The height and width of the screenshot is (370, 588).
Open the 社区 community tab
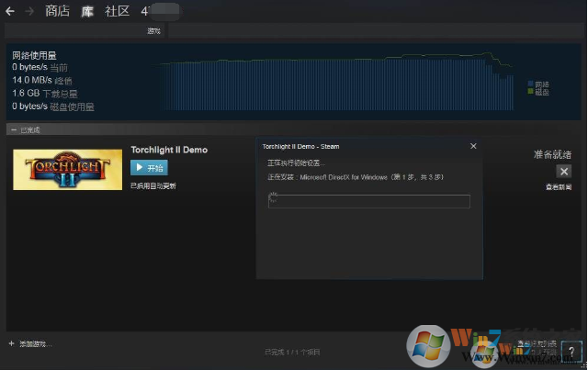[x=118, y=11]
